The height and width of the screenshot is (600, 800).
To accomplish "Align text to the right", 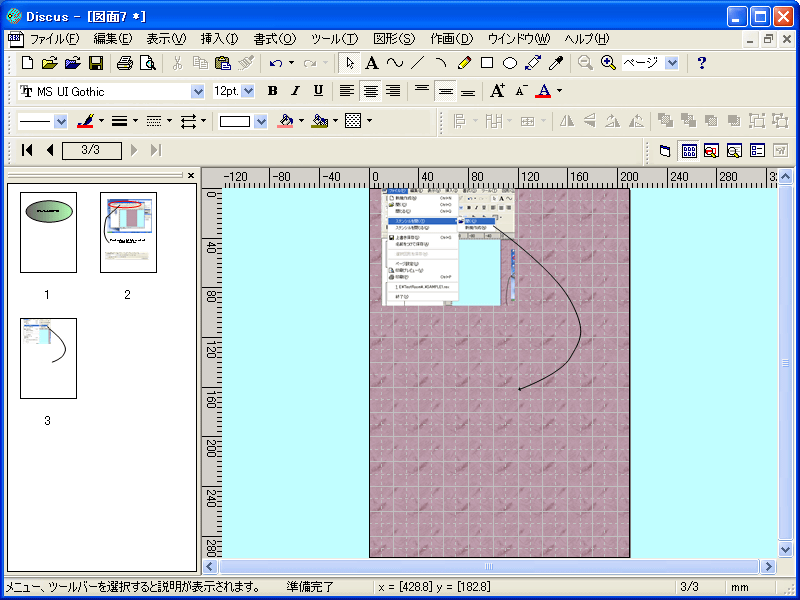I will [393, 91].
